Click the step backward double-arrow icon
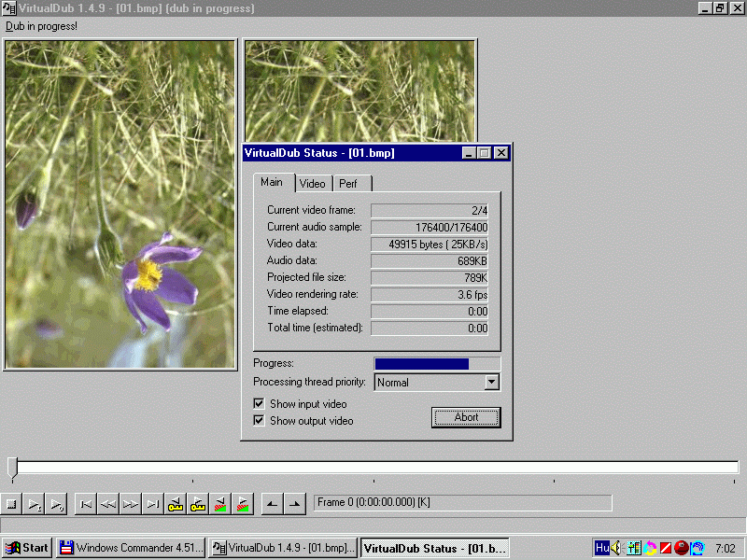 click(x=108, y=504)
